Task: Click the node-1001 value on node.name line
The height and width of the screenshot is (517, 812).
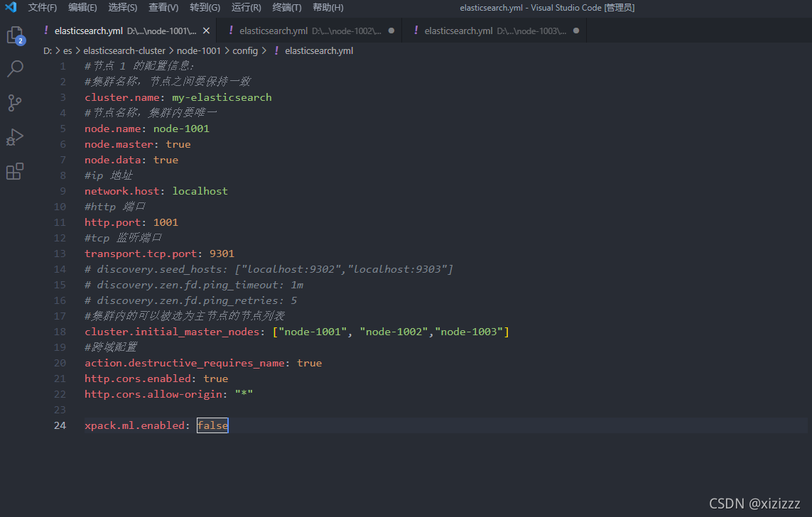Action: (x=181, y=129)
